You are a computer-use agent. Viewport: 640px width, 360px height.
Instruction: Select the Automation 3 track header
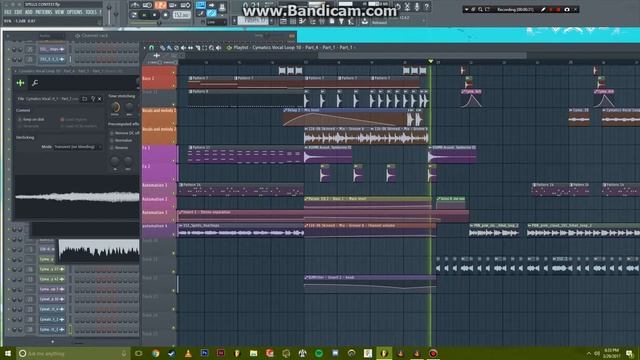tap(159, 216)
